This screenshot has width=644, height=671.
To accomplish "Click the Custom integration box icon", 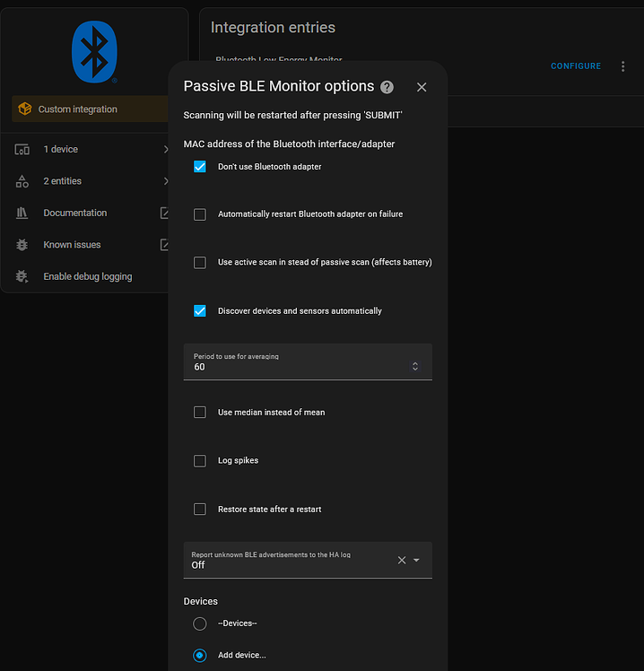I will click(x=25, y=109).
